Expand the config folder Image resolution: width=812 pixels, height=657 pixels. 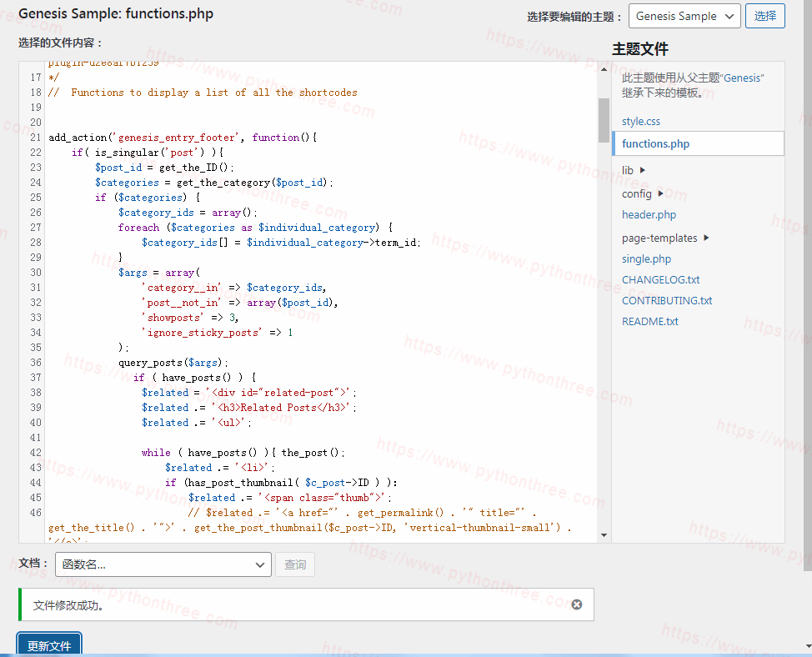[642, 193]
